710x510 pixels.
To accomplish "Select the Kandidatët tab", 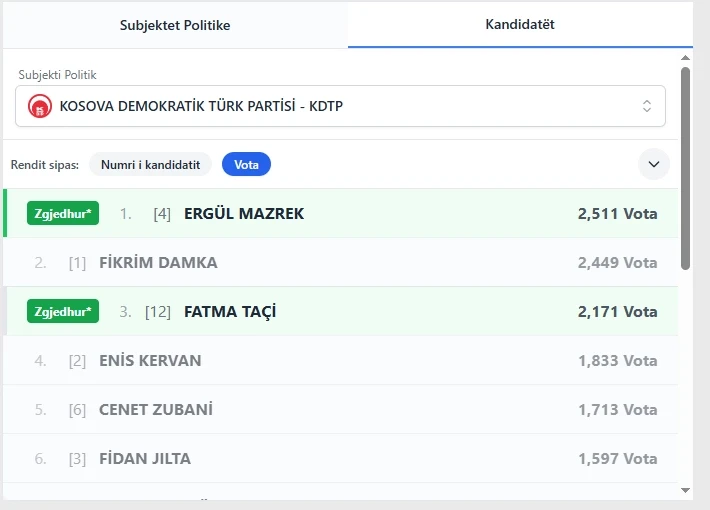I will click(x=520, y=25).
